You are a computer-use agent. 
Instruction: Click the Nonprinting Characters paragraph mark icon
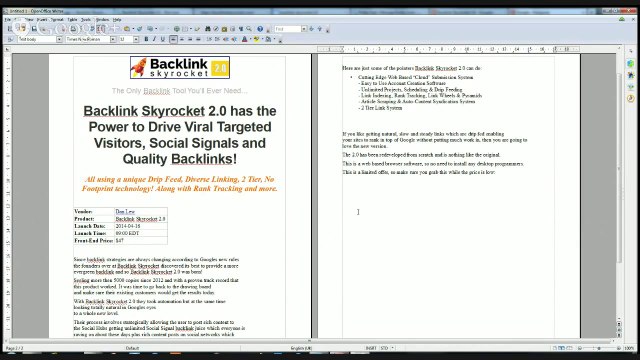(x=241, y=29)
